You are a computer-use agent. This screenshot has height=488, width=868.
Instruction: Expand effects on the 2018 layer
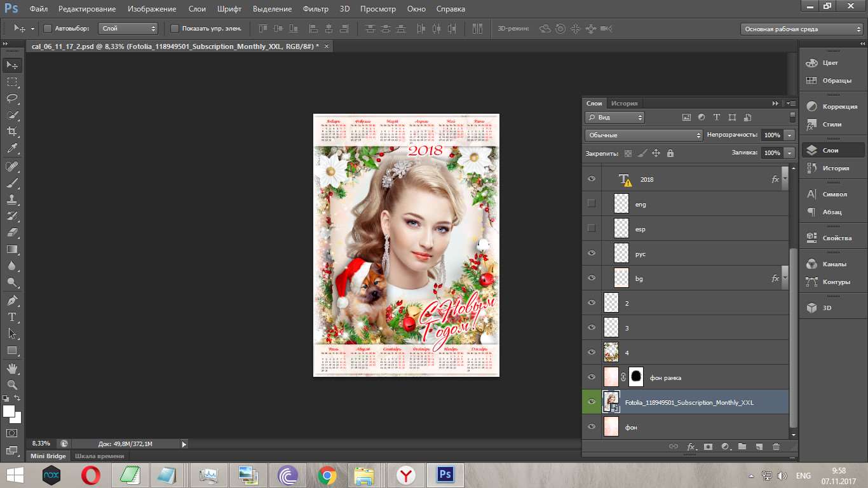click(785, 179)
